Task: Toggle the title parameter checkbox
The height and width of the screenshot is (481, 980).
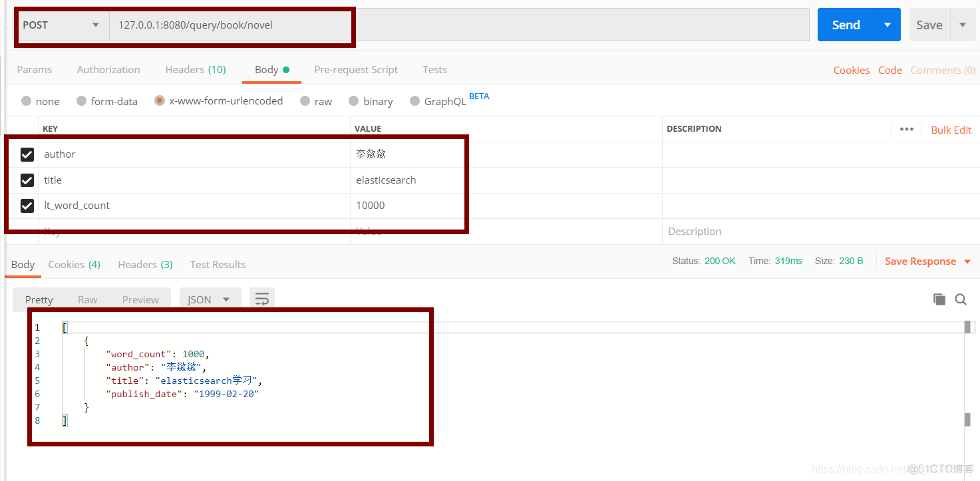Action: [x=27, y=180]
